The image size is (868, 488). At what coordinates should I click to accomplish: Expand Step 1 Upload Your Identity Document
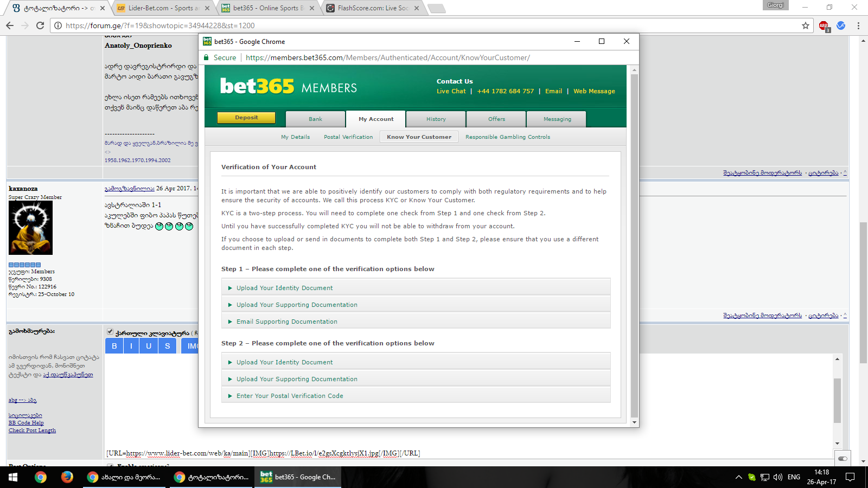pyautogui.click(x=416, y=288)
